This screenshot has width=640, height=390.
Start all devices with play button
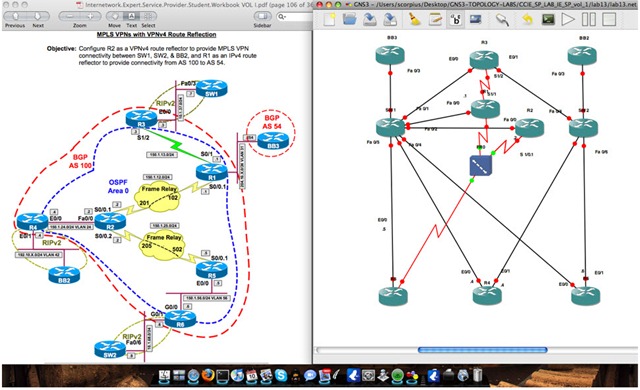click(568, 19)
